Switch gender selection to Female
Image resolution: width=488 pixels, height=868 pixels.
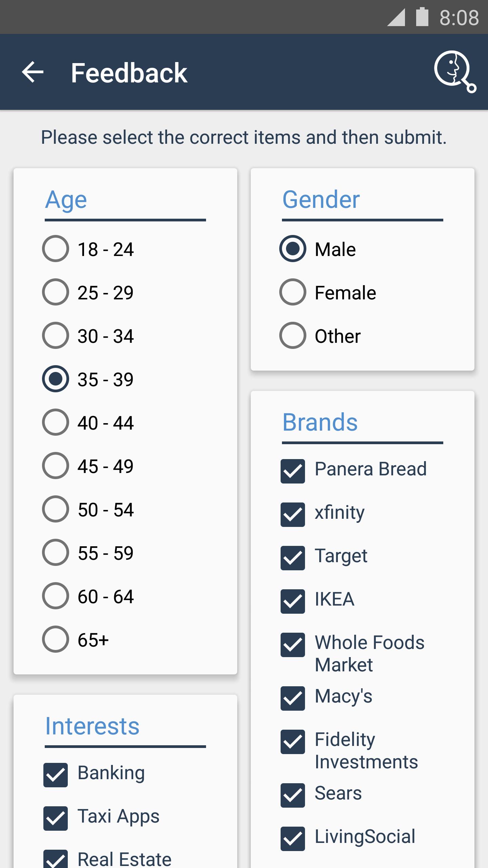tap(292, 292)
